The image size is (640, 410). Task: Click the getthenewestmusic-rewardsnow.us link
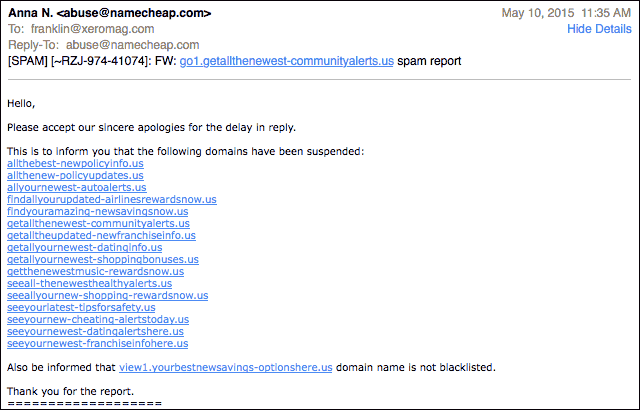tap(96, 271)
